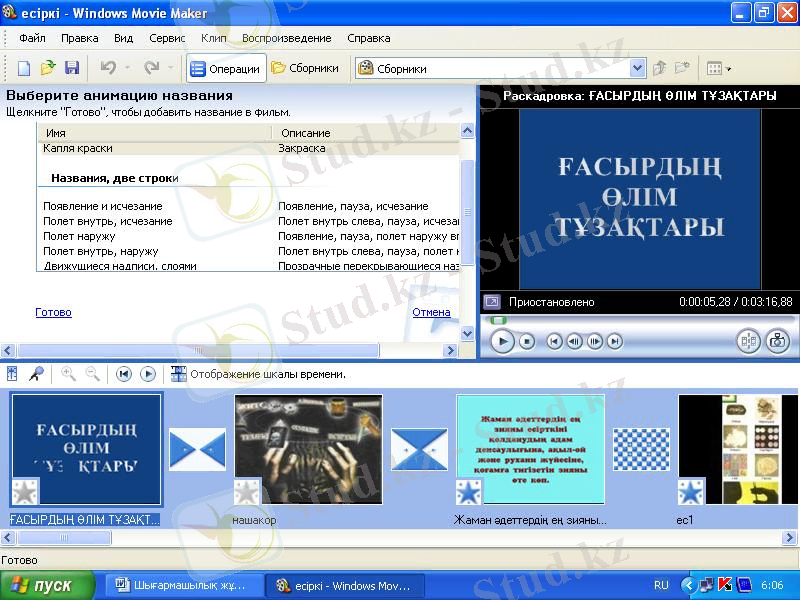The width and height of the screenshot is (800, 600).
Task: Toggle the Сборники collections pane button
Action: pyautogui.click(x=306, y=69)
